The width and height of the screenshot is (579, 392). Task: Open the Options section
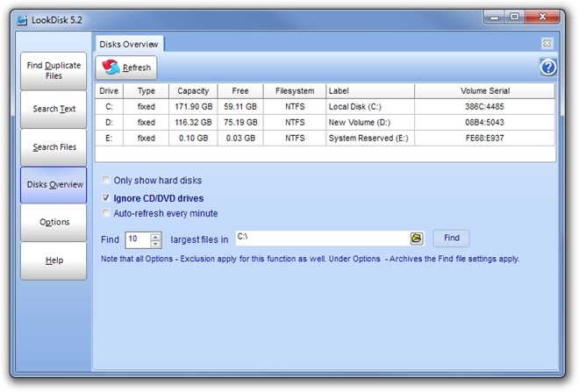tap(54, 222)
